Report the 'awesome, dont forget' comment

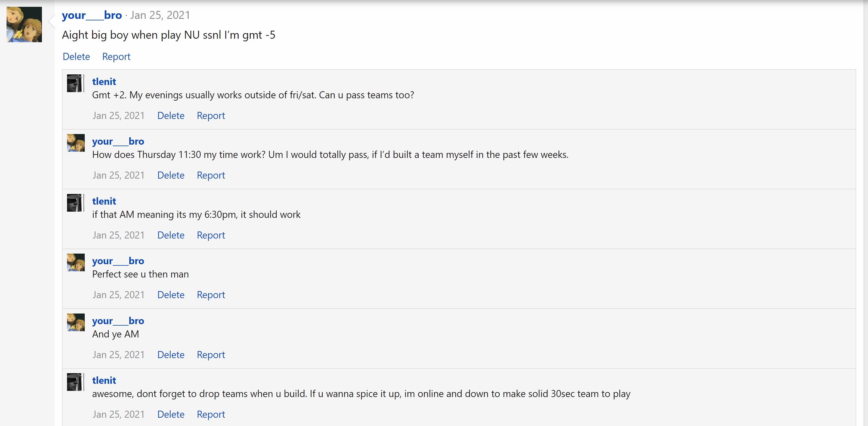pos(211,414)
